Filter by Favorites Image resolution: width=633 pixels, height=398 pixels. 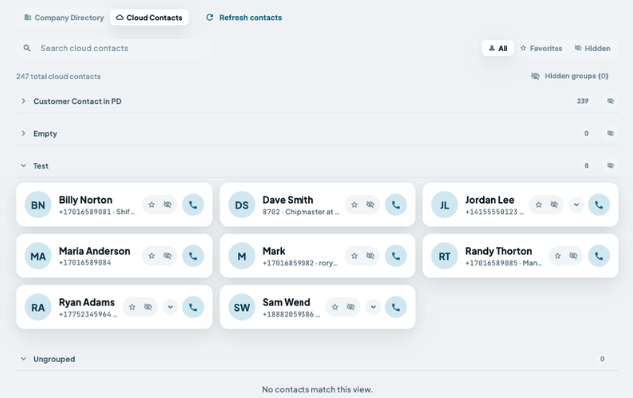[541, 48]
